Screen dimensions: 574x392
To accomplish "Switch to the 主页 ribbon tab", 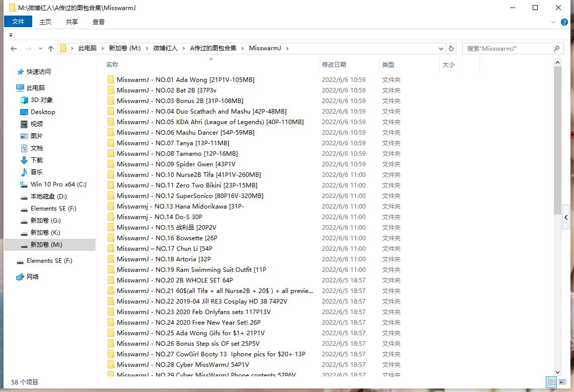I will click(45, 22).
